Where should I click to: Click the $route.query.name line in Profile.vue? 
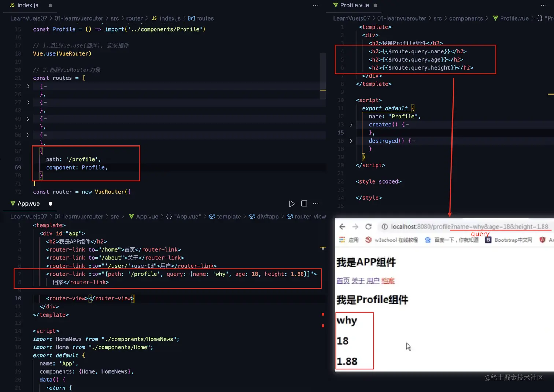coord(418,52)
